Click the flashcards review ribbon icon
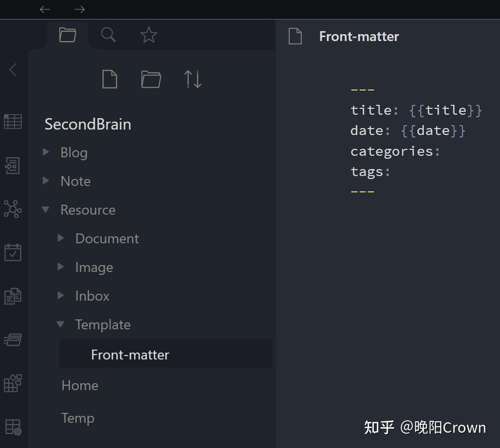The height and width of the screenshot is (448, 500). pos(12,340)
